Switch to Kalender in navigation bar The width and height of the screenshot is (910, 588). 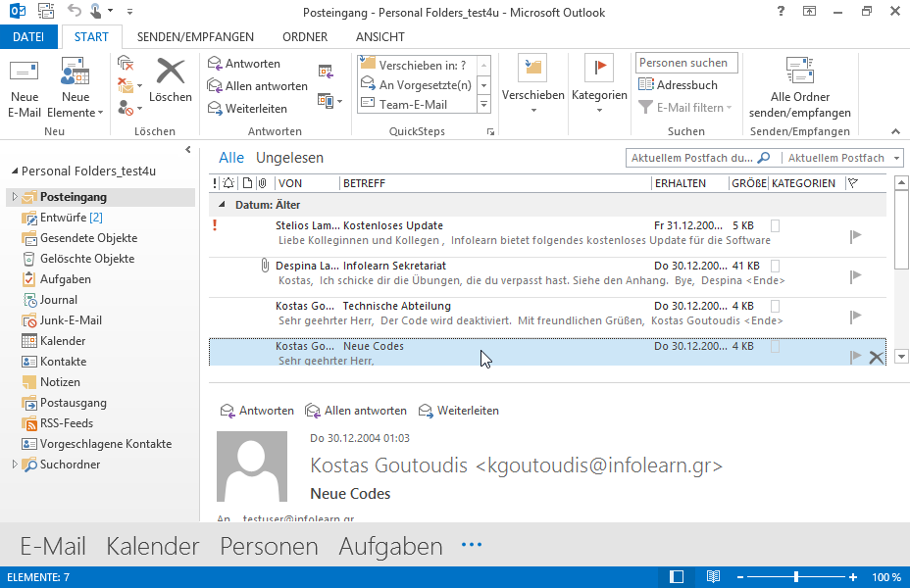click(153, 546)
